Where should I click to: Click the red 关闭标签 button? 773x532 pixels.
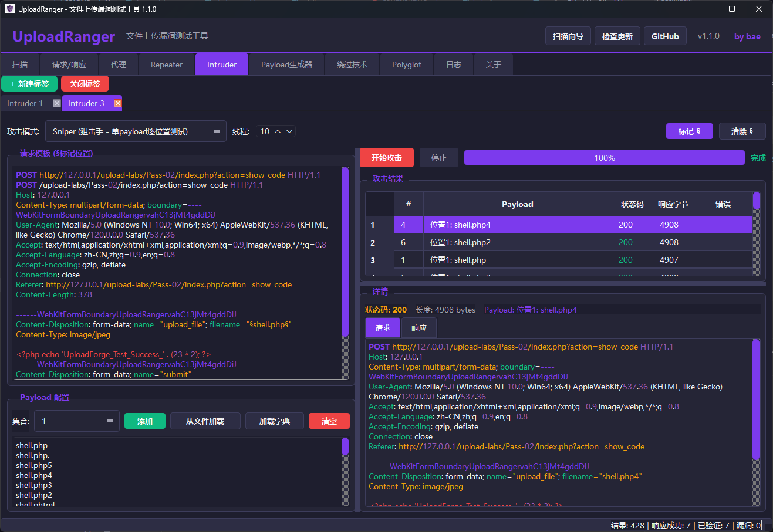coord(85,84)
